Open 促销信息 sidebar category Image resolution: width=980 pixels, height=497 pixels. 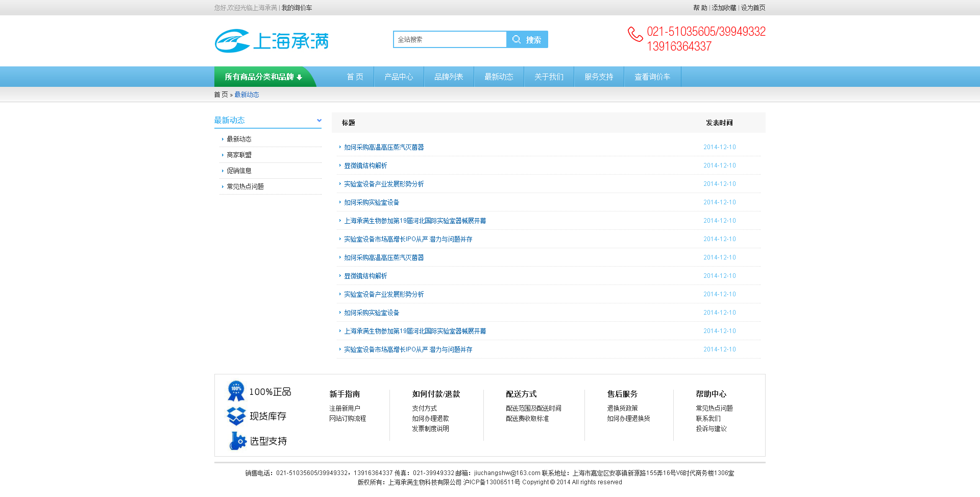point(239,171)
